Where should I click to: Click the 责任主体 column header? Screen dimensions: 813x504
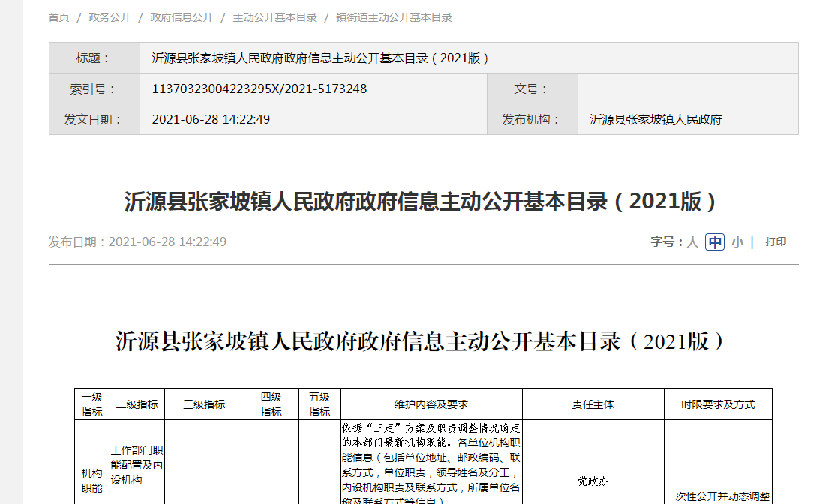pyautogui.click(x=592, y=404)
